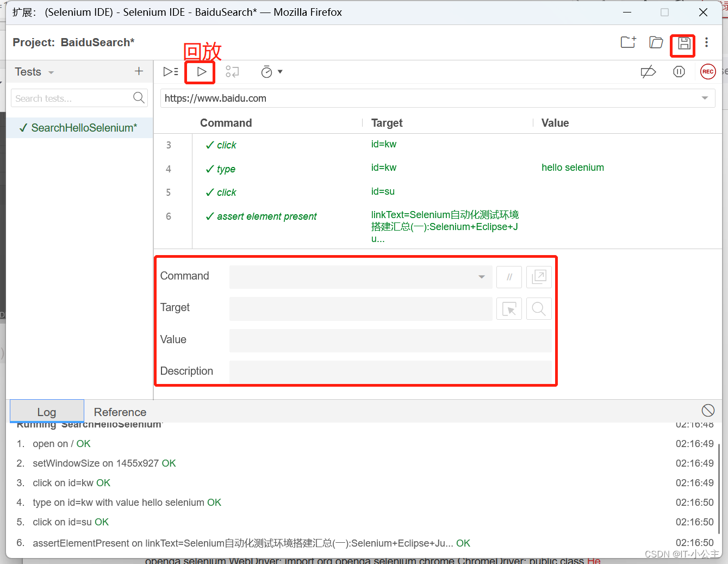Clear the log with the circle-slash icon
Screen dimensions: 728x564
[x=708, y=411]
